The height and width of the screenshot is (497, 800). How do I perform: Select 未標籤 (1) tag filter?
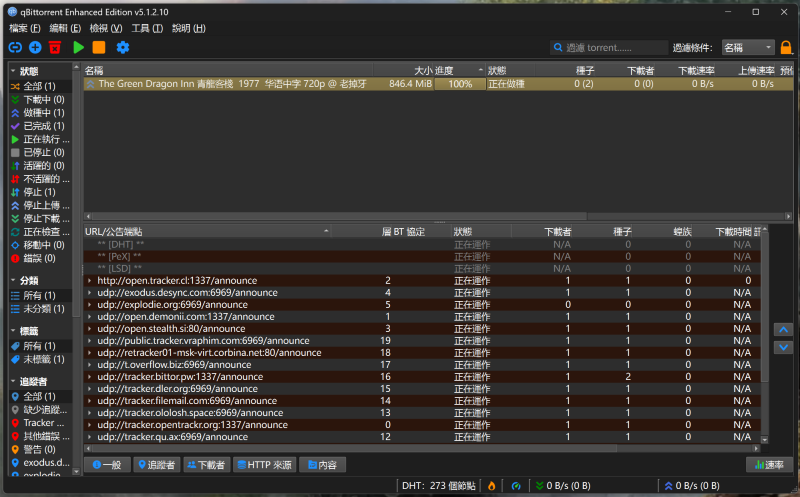[x=40, y=359]
